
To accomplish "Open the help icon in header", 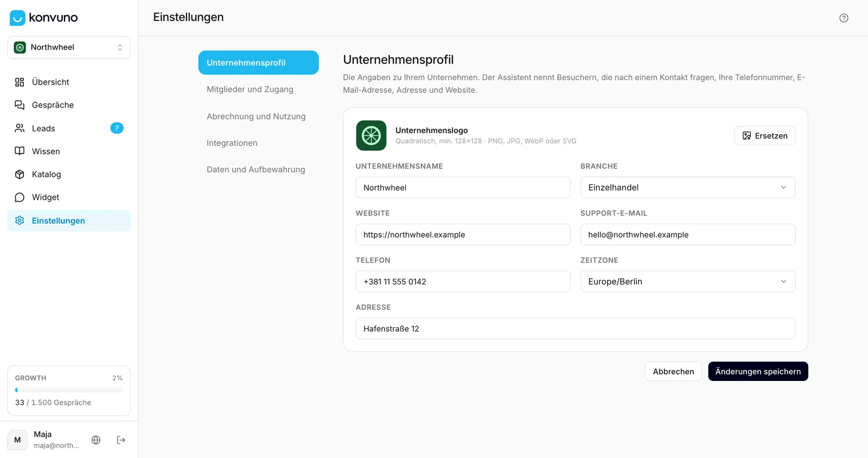I will 844,18.
